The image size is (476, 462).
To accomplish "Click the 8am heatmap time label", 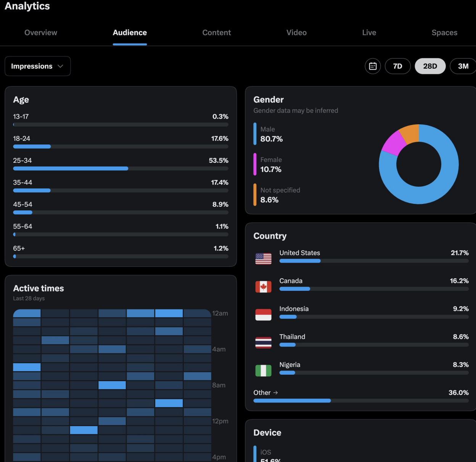I will [x=219, y=385].
